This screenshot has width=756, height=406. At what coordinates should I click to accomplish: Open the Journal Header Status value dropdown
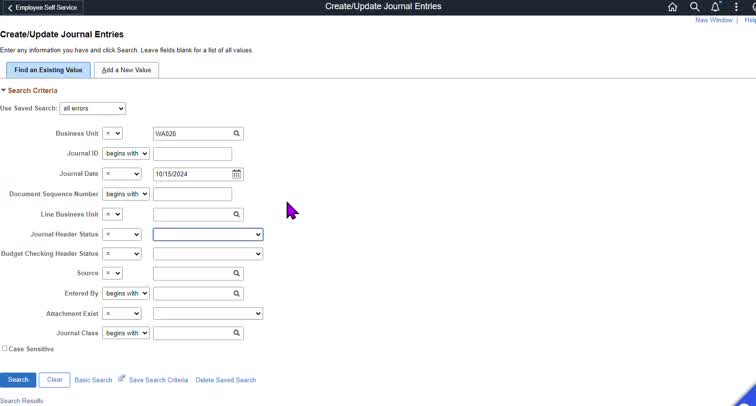pyautogui.click(x=207, y=234)
